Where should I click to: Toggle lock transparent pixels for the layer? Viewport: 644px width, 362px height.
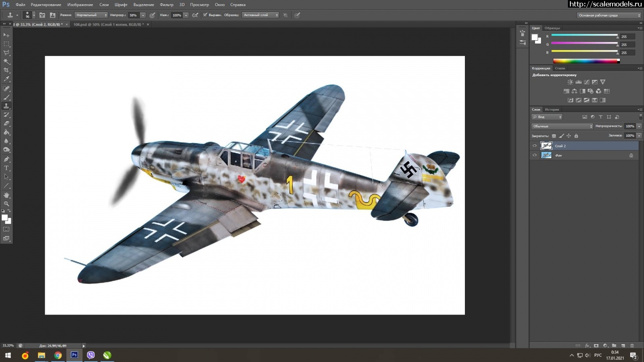click(x=554, y=136)
